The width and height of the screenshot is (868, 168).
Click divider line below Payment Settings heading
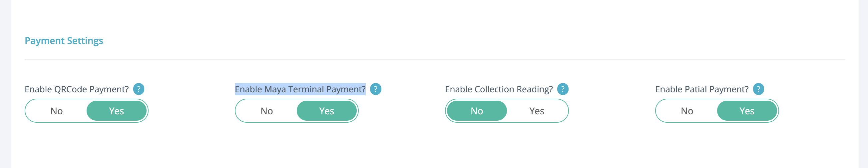pyautogui.click(x=435, y=59)
